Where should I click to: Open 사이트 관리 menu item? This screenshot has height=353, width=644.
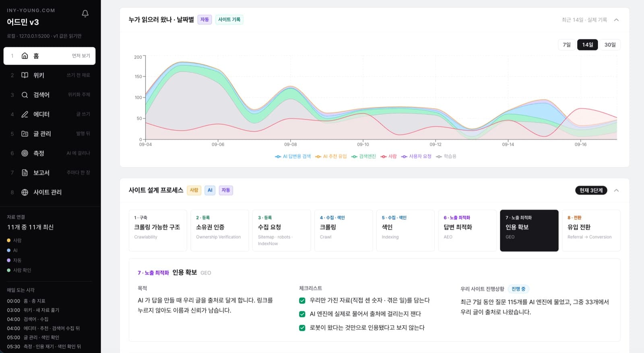pyautogui.click(x=50, y=192)
